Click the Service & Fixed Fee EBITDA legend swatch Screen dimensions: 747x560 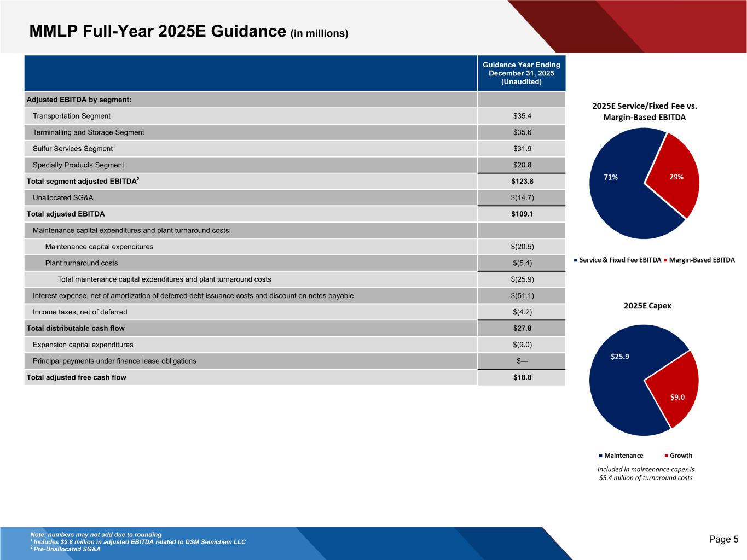point(575,260)
